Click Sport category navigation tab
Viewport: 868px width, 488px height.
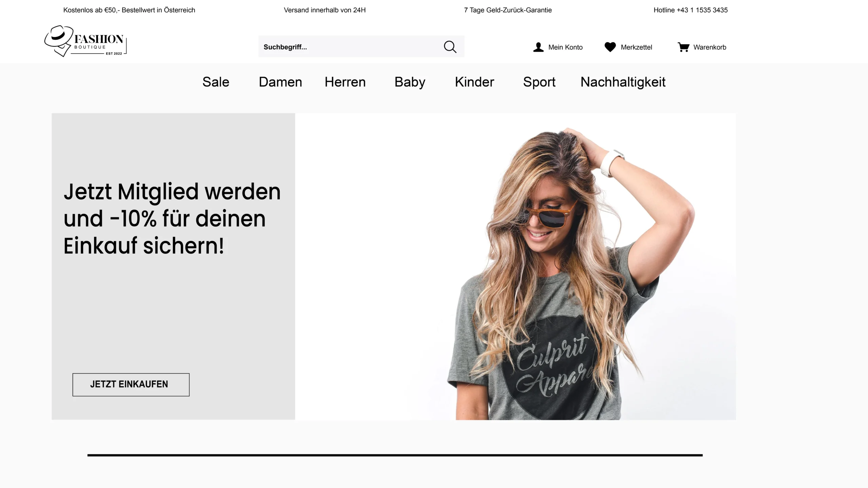pyautogui.click(x=539, y=81)
